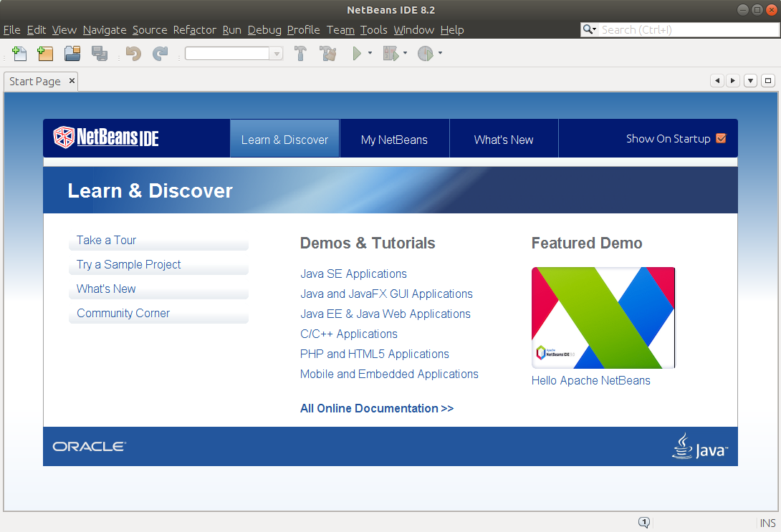The height and width of the screenshot is (532, 781).
Task: Select the Learn & Discover tab
Action: point(285,138)
